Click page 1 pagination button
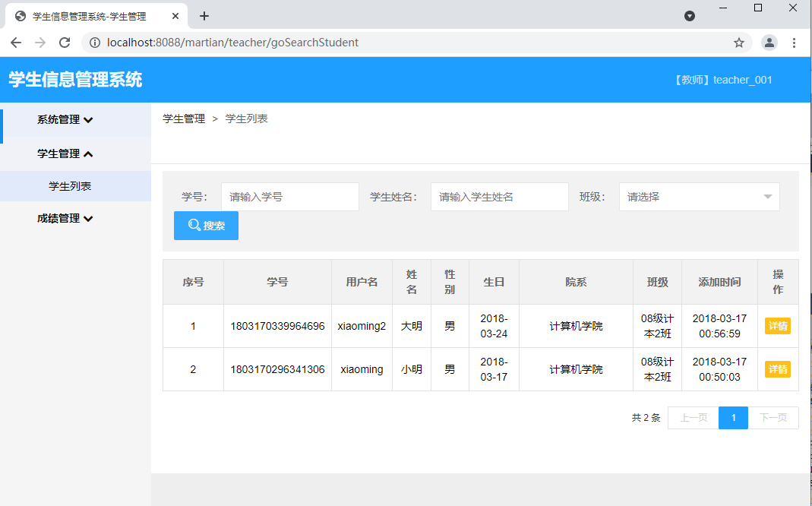 click(x=733, y=418)
